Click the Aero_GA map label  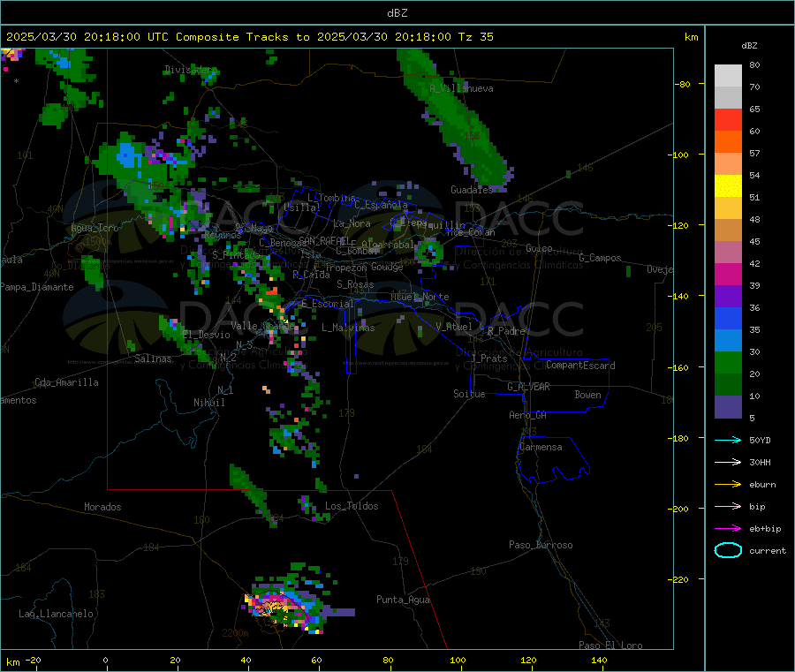click(x=528, y=415)
